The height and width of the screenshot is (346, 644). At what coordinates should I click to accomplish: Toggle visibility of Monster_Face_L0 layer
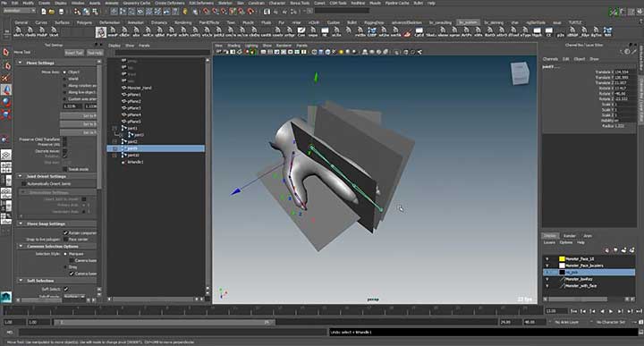pos(547,259)
